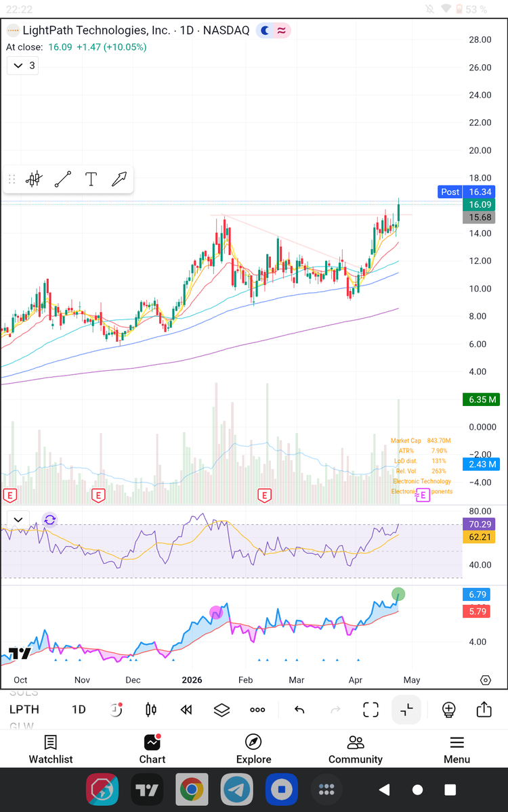This screenshot has width=508, height=812.
Task: Launch Chrome from the dock
Action: [x=192, y=790]
